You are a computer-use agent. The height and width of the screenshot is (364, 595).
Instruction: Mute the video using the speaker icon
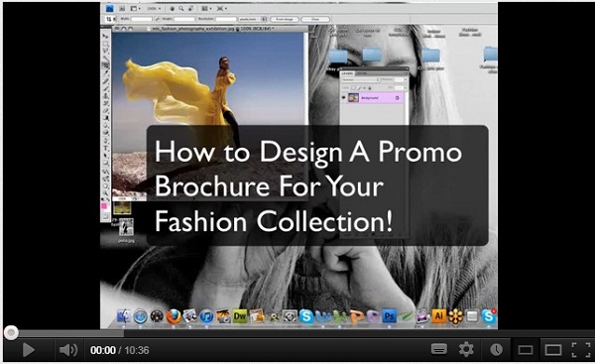point(68,350)
